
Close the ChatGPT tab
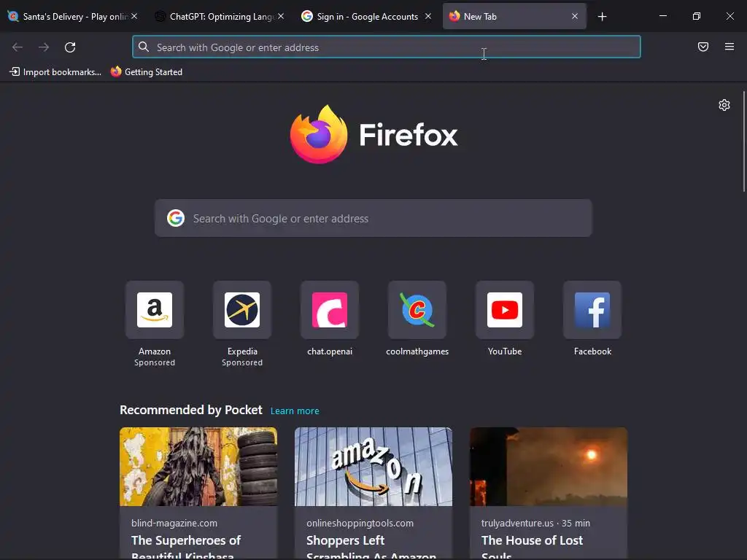pyautogui.click(x=281, y=16)
